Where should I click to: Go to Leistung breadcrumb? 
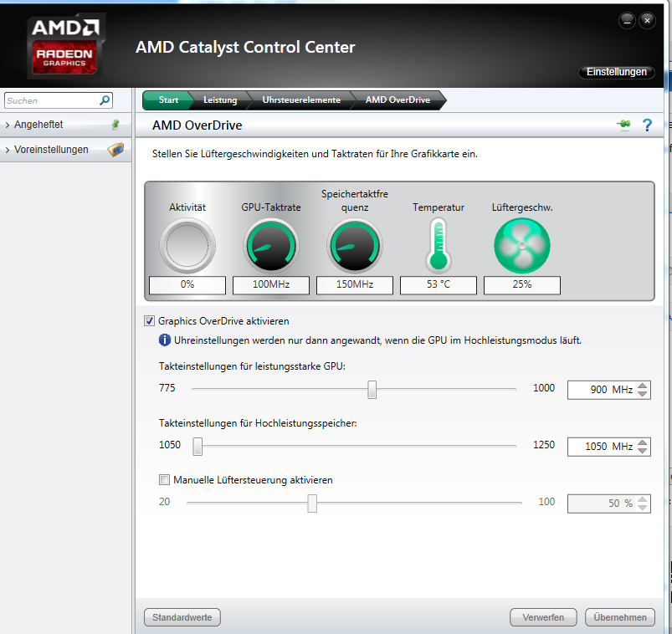click(x=220, y=100)
